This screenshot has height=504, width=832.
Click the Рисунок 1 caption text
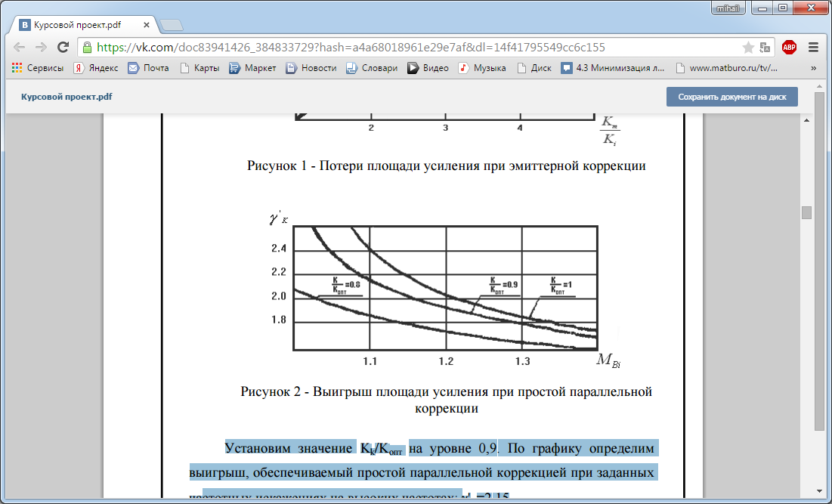(x=447, y=165)
